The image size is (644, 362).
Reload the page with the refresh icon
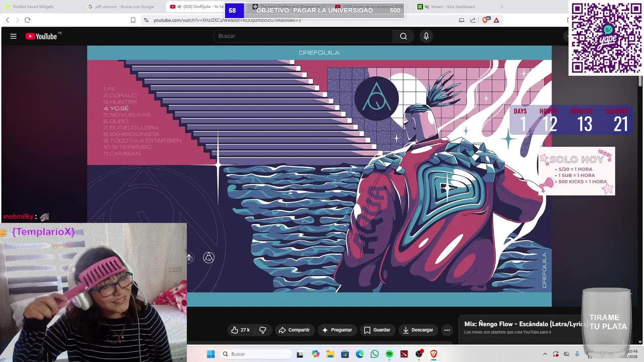click(27, 20)
